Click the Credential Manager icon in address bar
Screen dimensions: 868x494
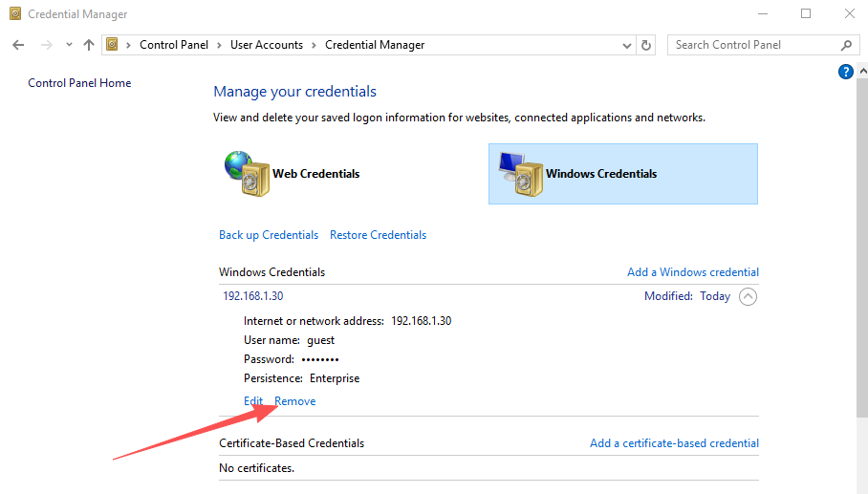click(112, 44)
